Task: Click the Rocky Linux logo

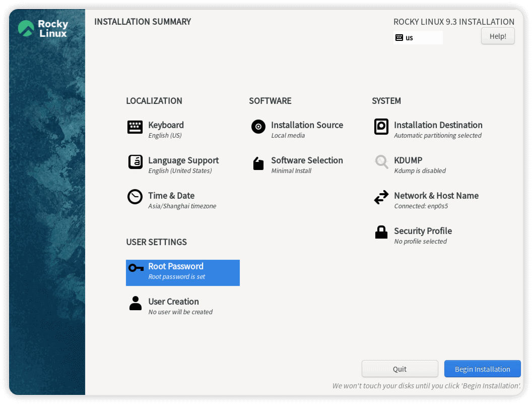Action: click(43, 29)
